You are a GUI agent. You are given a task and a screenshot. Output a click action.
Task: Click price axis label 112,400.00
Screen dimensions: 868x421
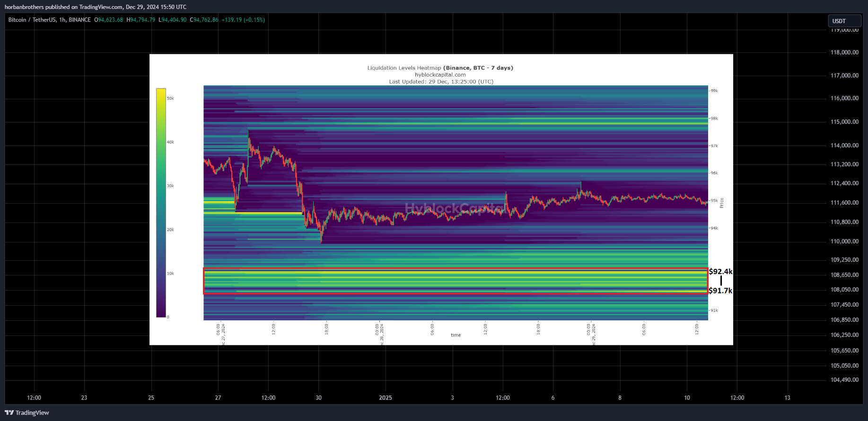pyautogui.click(x=844, y=183)
